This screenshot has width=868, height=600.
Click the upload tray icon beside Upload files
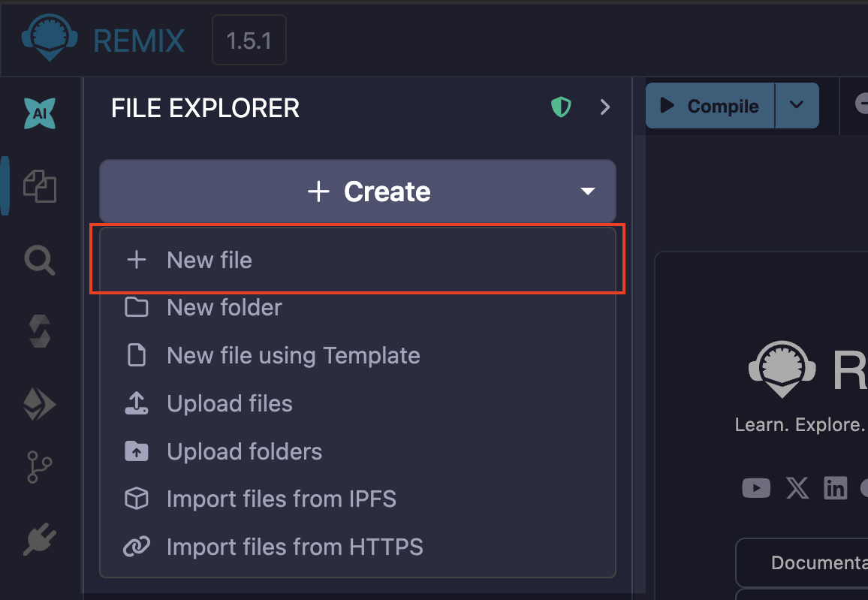(x=136, y=403)
